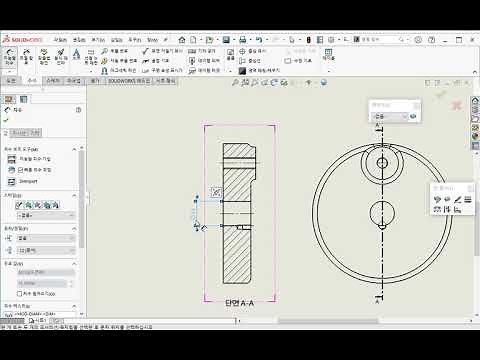The width and height of the screenshot is (480, 360).
Task: Click the Primary Value stepper arrows
Action: coord(71,283)
